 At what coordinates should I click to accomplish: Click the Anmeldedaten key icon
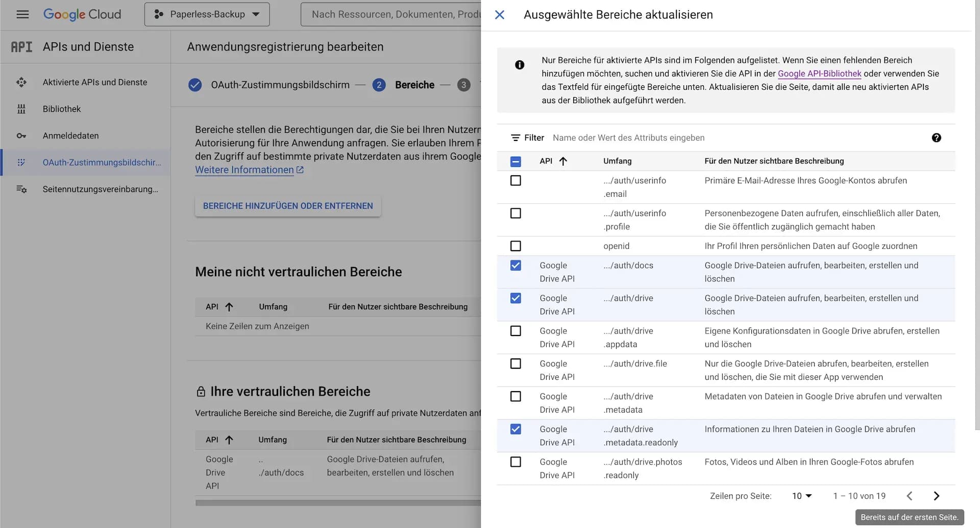21,136
